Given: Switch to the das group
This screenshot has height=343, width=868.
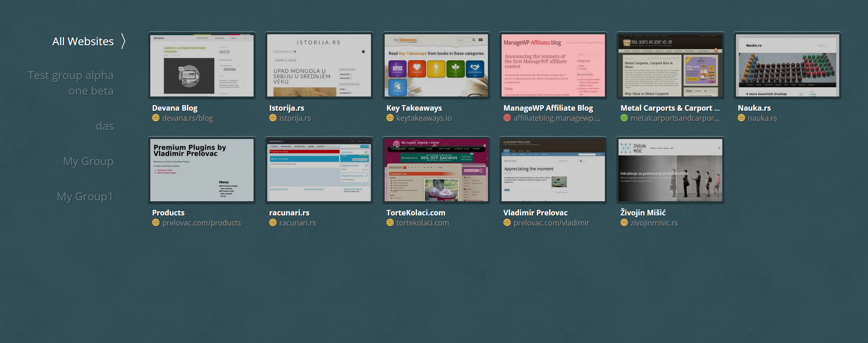Looking at the screenshot, I should 105,126.
